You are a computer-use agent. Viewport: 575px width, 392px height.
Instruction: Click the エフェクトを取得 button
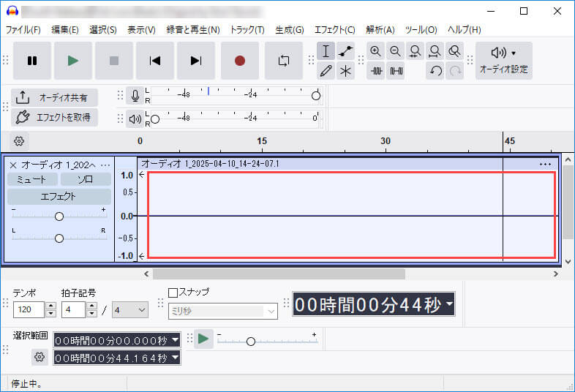pos(54,117)
